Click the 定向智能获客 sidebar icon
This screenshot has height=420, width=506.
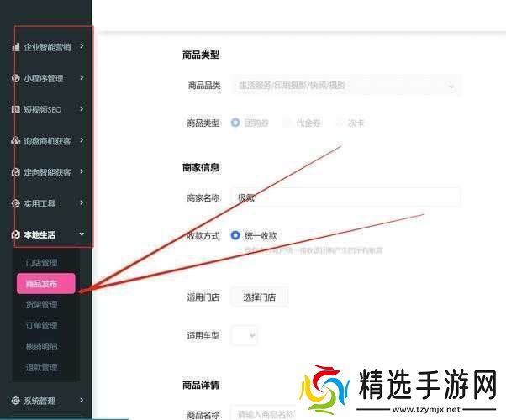[16, 172]
